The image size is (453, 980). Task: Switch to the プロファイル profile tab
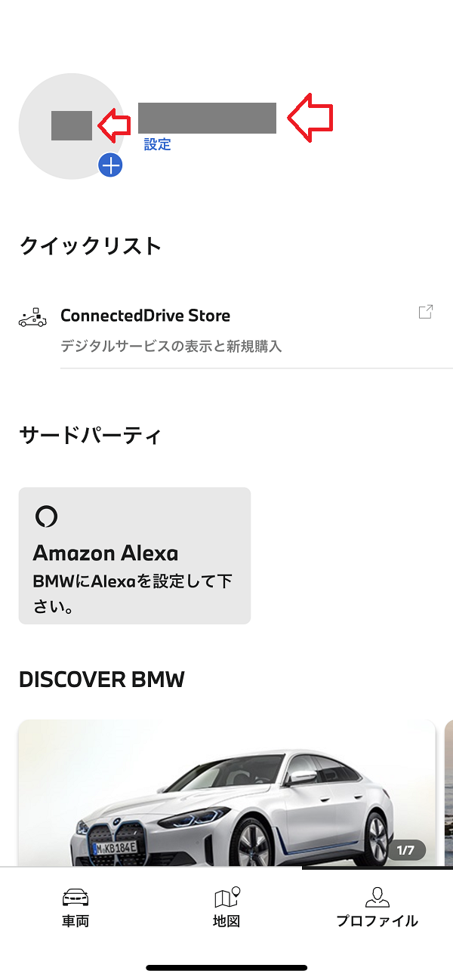pyautogui.click(x=377, y=908)
